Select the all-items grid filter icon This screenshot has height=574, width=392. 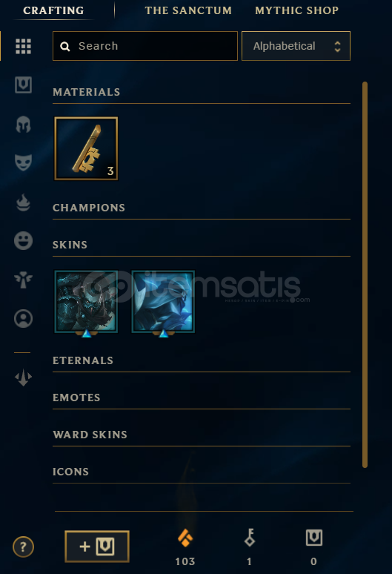point(23,47)
